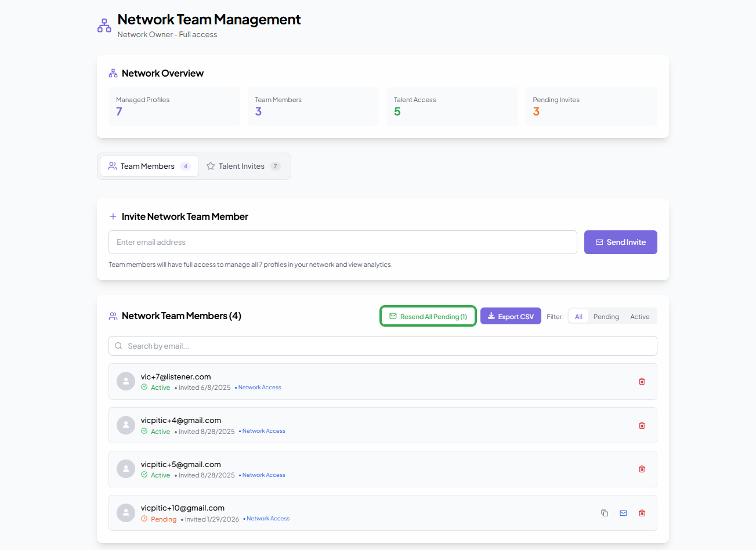Switch the filter to Active members
The height and width of the screenshot is (550, 756).
(x=639, y=316)
